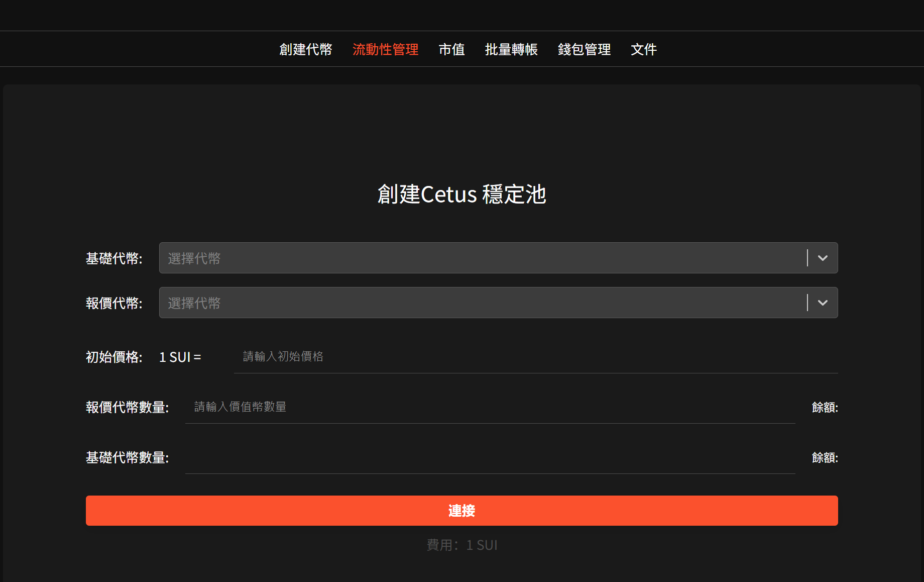924x582 pixels.
Task: Select the 流動性管理 navigation tab
Action: click(x=385, y=49)
